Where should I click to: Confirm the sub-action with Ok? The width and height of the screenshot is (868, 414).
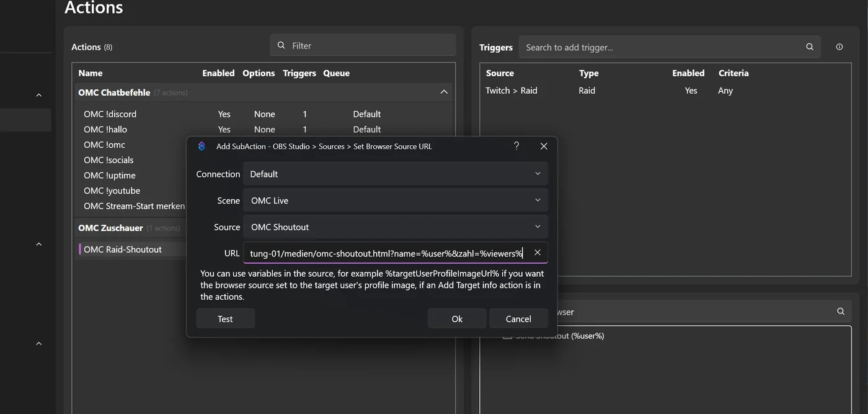(x=457, y=319)
